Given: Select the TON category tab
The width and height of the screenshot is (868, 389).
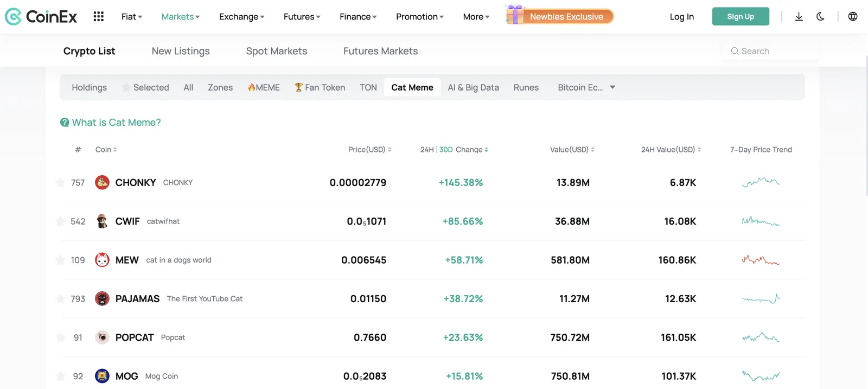Looking at the screenshot, I should pos(368,87).
